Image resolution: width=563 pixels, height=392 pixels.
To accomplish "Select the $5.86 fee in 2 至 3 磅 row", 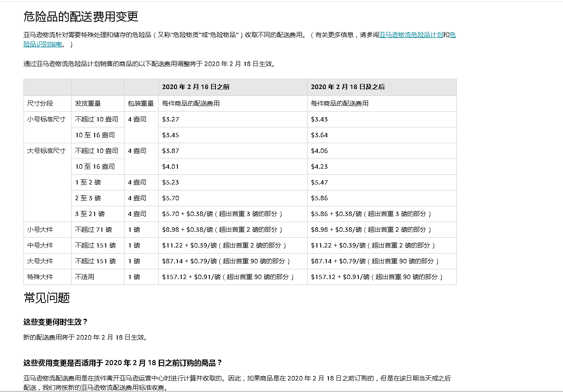I will coord(382,198).
